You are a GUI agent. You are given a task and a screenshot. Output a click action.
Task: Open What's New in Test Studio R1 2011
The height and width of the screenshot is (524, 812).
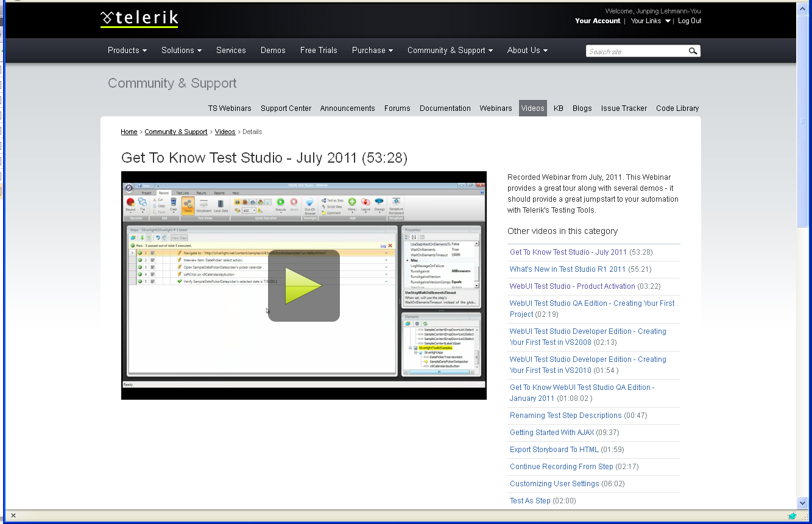pyautogui.click(x=568, y=269)
